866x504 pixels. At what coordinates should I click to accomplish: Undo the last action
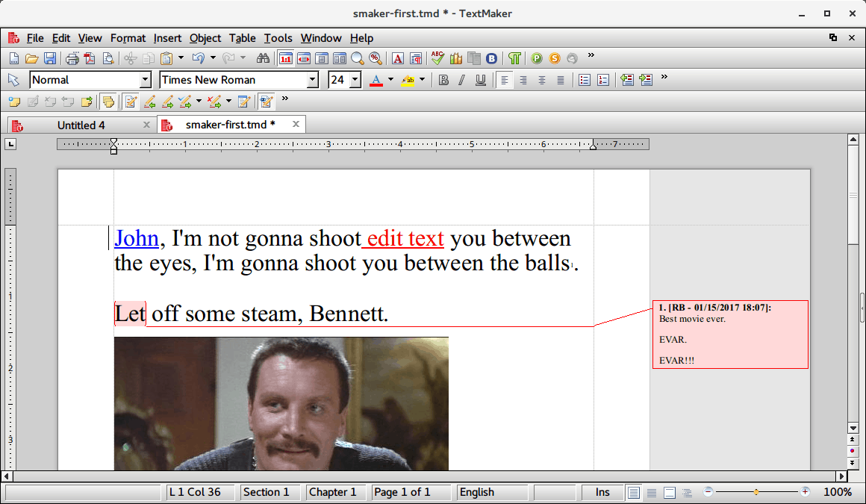pos(199,58)
